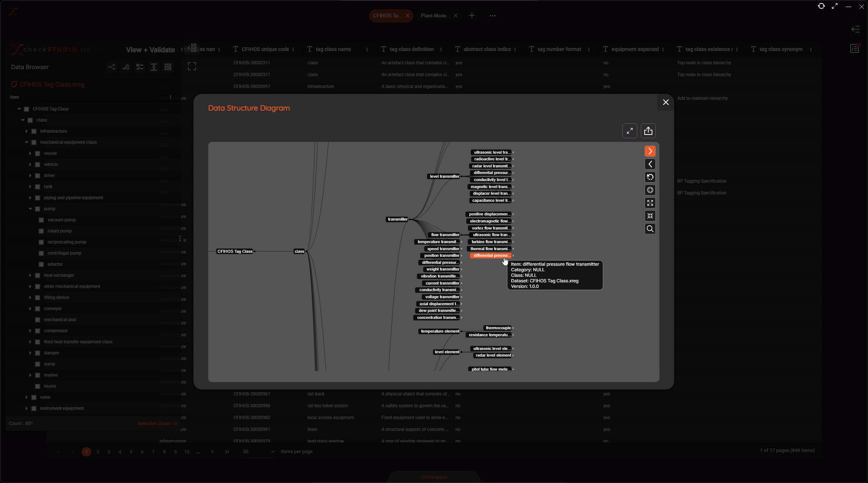The image size is (868, 483).
Task: Check the vacuum pump checkbox
Action: coord(41,220)
